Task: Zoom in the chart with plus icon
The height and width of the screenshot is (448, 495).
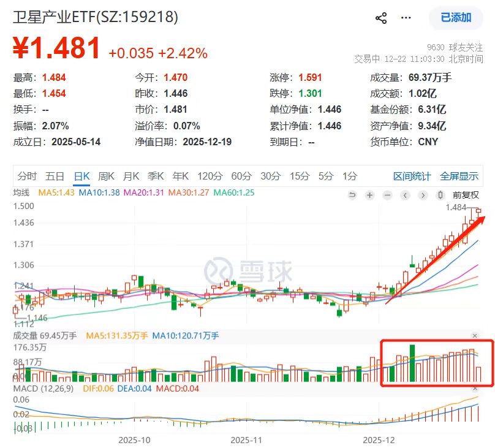Action: point(369,195)
